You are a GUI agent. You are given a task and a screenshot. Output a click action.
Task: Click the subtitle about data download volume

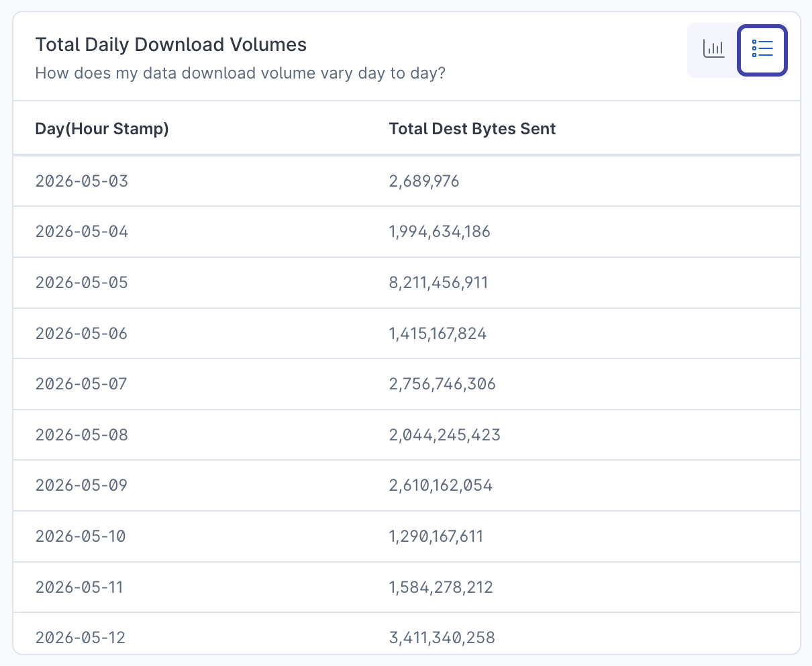point(240,73)
